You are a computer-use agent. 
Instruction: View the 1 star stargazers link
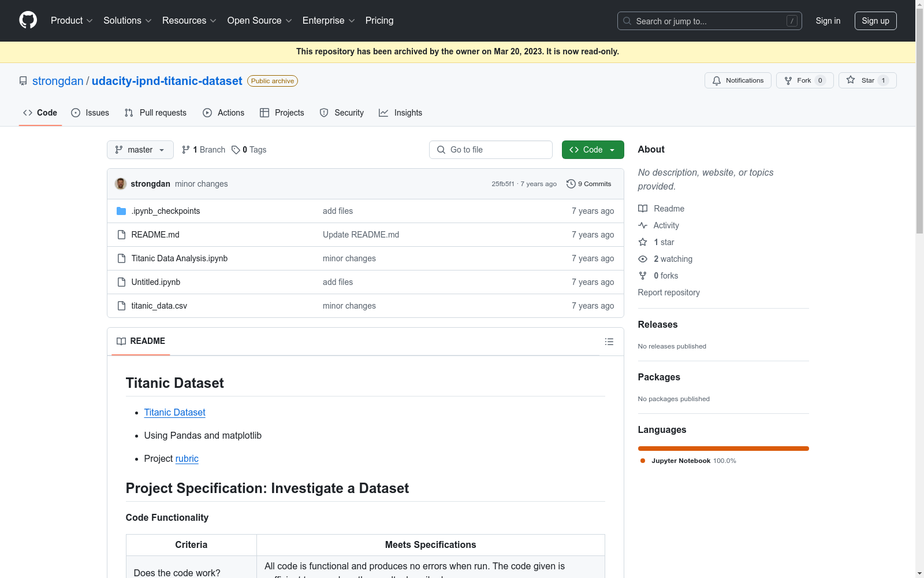tap(656, 242)
